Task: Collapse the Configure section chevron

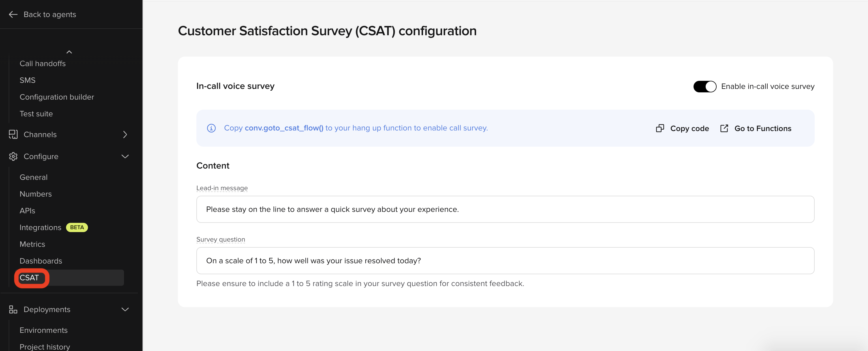Action: (125, 156)
